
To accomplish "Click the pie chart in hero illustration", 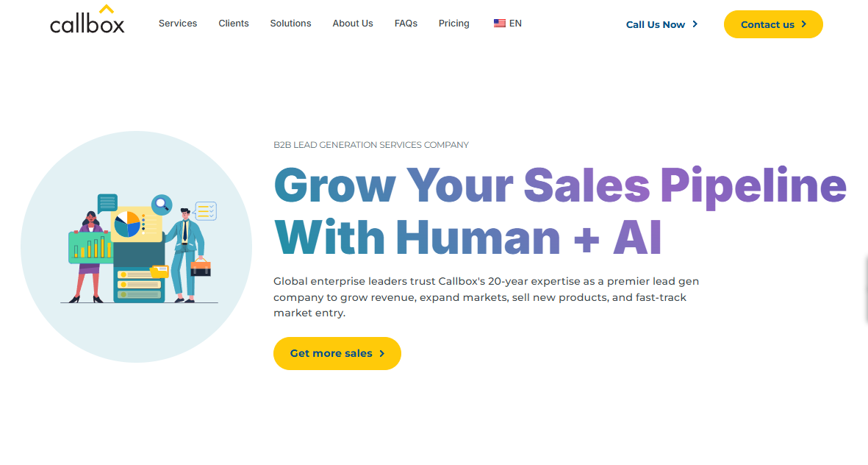I will [128, 223].
